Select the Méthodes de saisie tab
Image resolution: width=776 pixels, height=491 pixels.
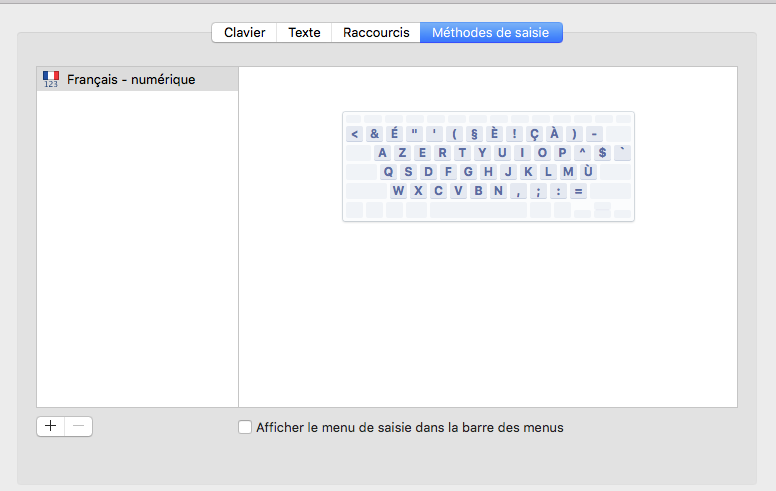[x=491, y=33]
